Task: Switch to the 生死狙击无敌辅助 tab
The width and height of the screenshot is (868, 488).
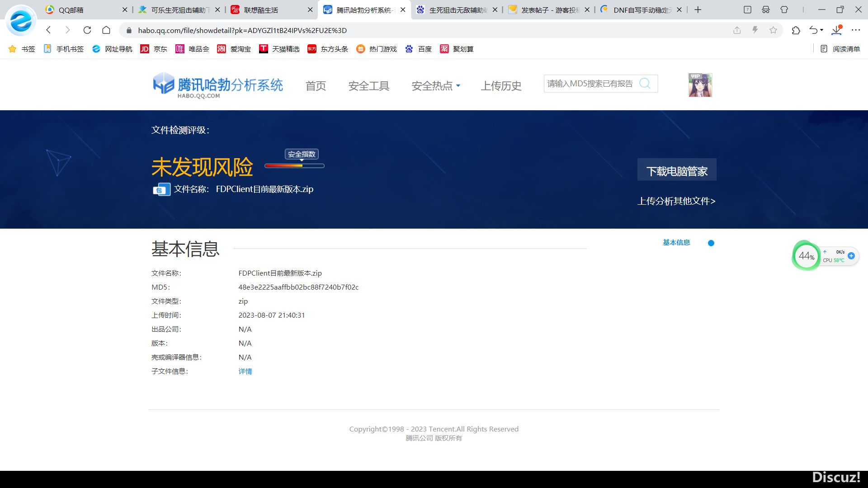Action: pos(458,9)
